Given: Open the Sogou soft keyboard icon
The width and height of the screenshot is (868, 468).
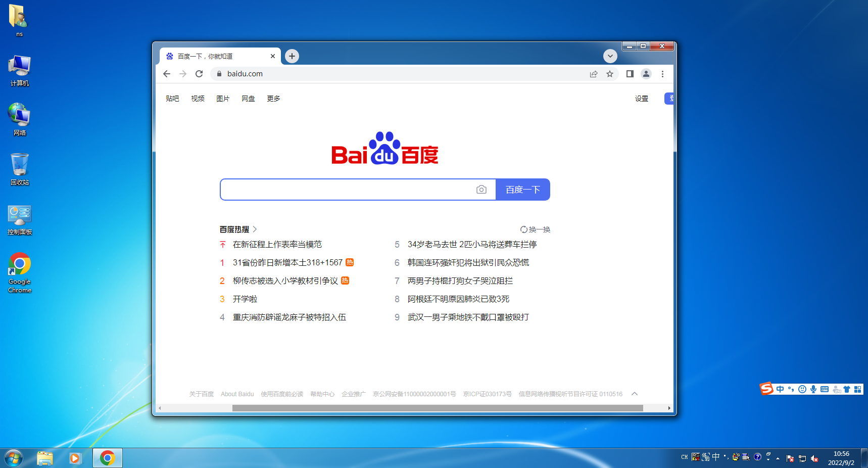Looking at the screenshot, I should click(825, 389).
